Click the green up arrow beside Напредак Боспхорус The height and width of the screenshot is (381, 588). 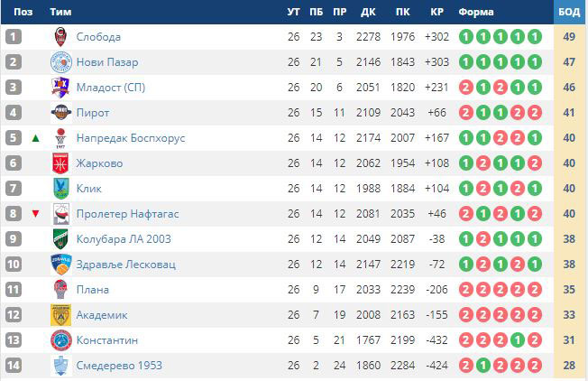[x=35, y=138]
